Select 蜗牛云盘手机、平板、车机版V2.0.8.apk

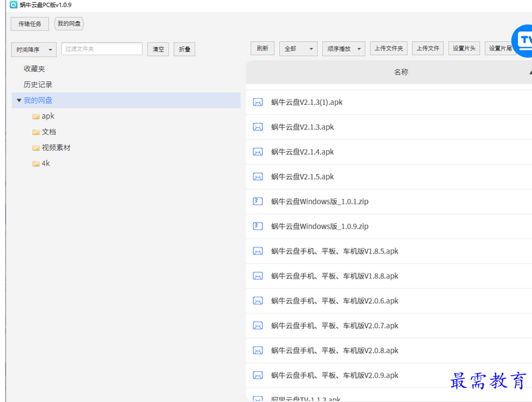coord(334,350)
